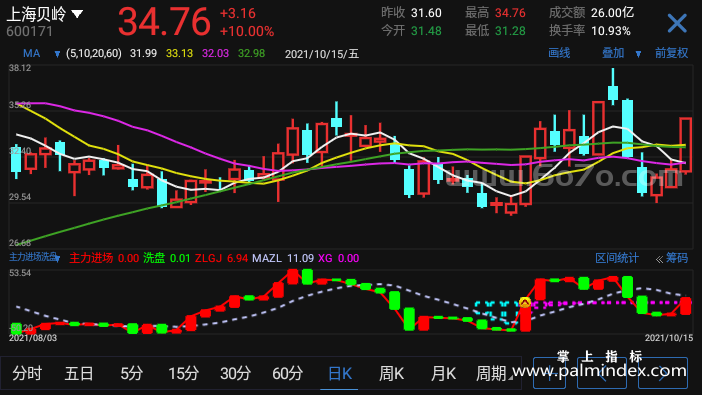
Task: Click the current price 34.76
Action: click(164, 22)
